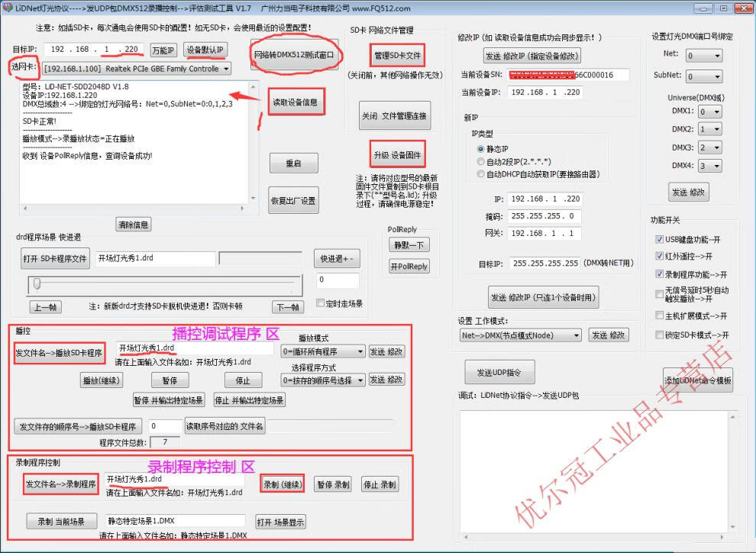The image size is (756, 553).
Task: Click 暂停 录制 button
Action: tap(333, 484)
